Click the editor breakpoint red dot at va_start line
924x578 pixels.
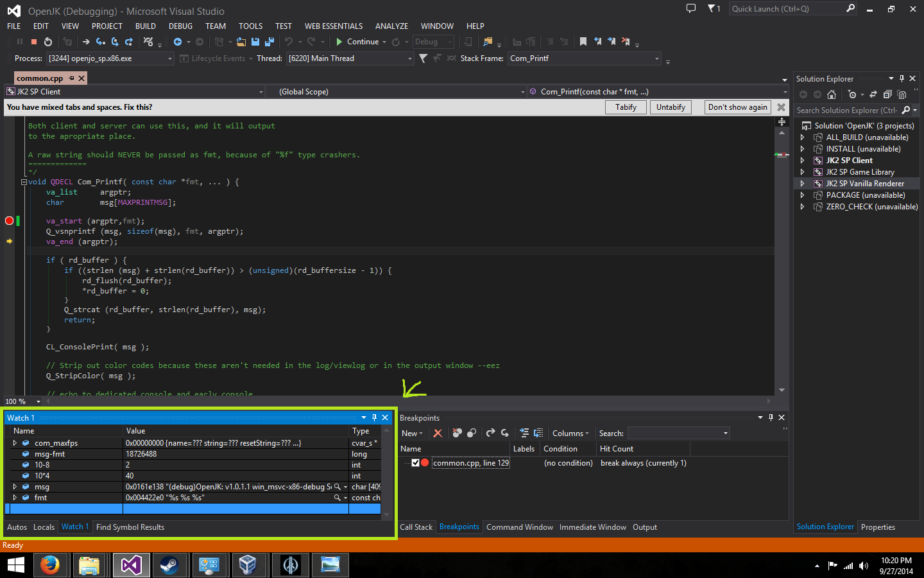point(9,221)
